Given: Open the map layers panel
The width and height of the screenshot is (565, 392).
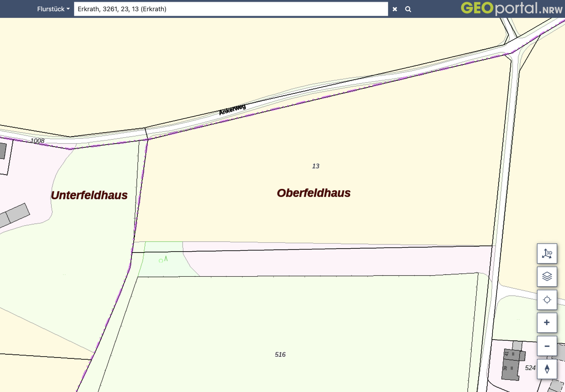Looking at the screenshot, I should click(547, 276).
